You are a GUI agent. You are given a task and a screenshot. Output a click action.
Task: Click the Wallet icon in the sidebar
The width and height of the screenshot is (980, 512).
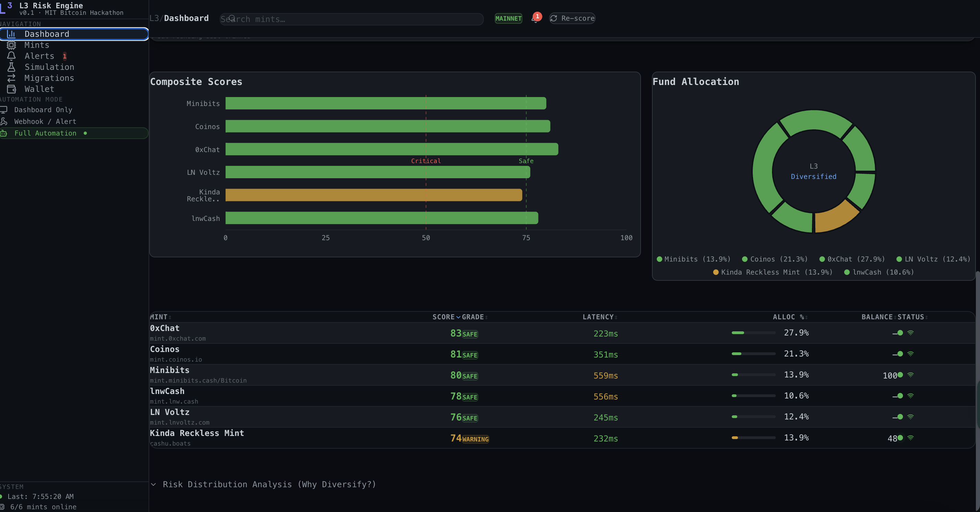point(11,89)
